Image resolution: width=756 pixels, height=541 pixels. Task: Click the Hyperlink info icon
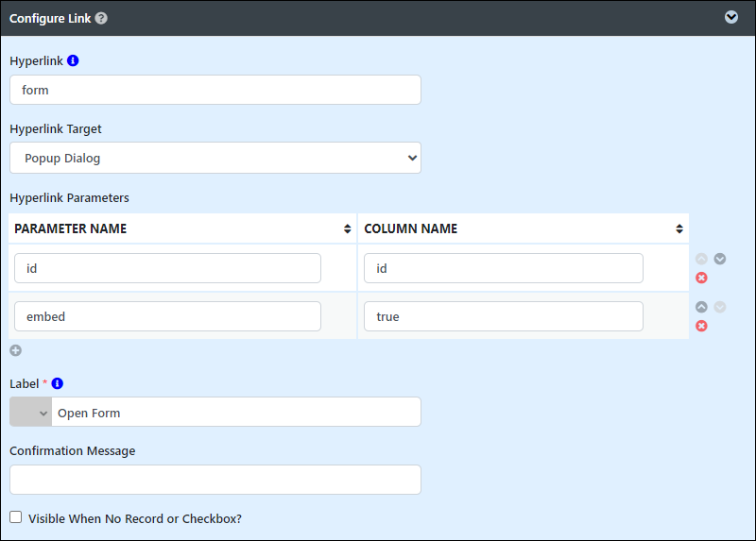73,60
